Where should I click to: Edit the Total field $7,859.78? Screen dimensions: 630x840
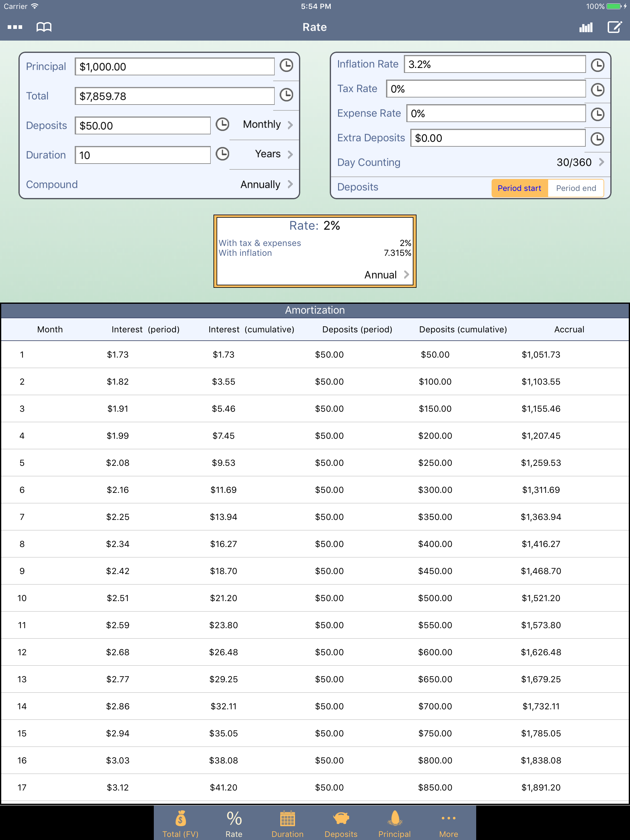[x=174, y=96]
